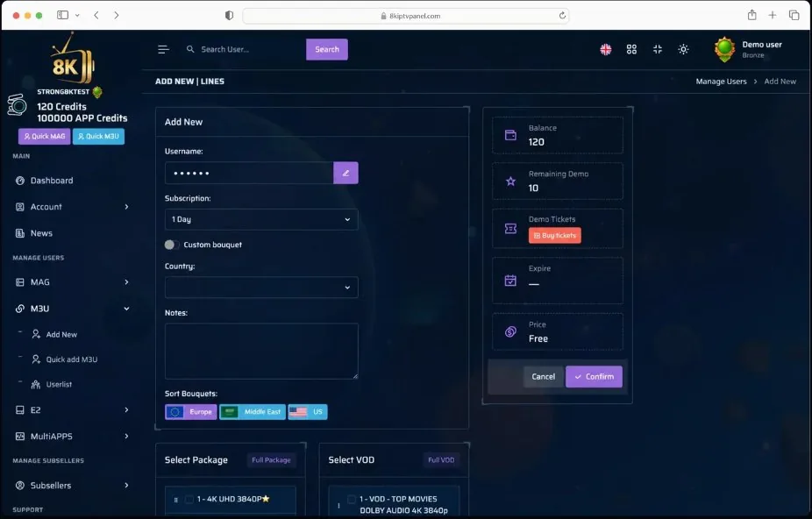
Task: Click the Quick MAG button
Action: [x=45, y=136]
